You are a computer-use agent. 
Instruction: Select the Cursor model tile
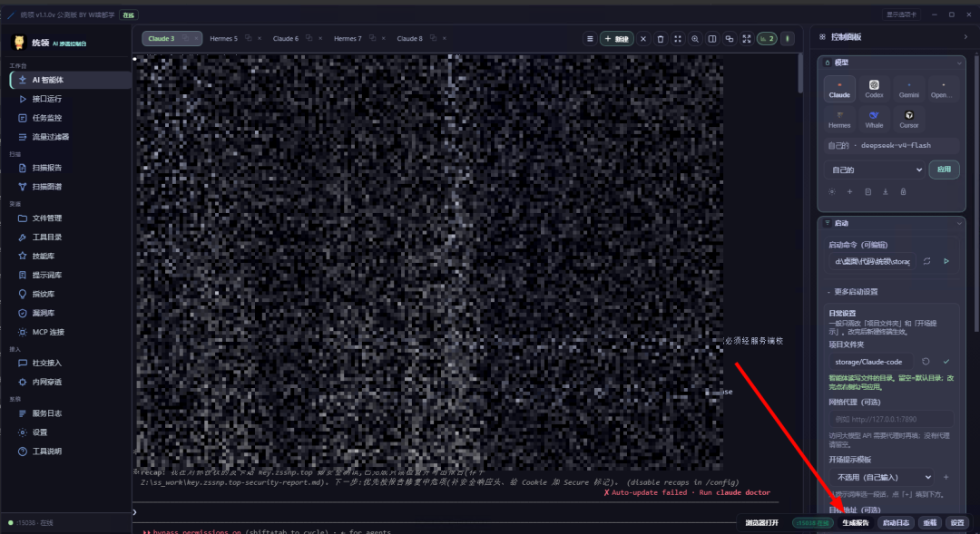(x=908, y=119)
